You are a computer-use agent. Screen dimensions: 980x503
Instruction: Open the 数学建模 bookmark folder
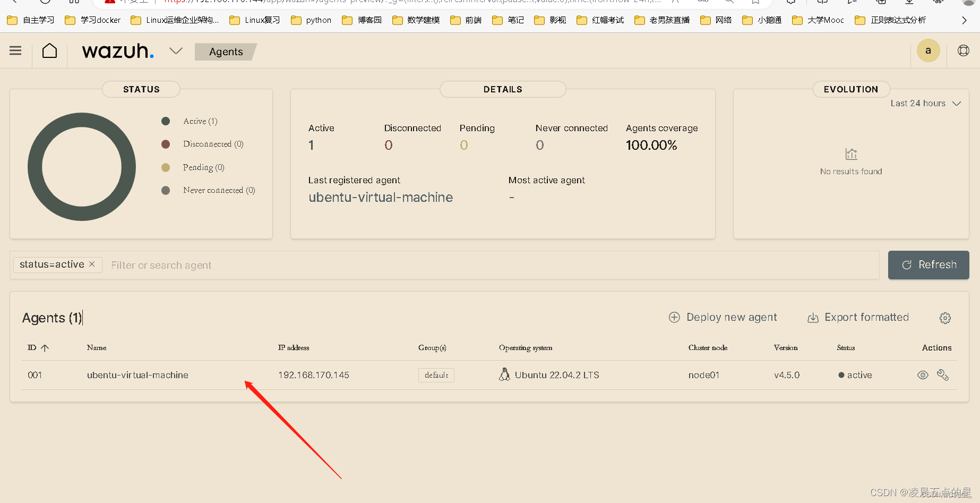(x=416, y=20)
